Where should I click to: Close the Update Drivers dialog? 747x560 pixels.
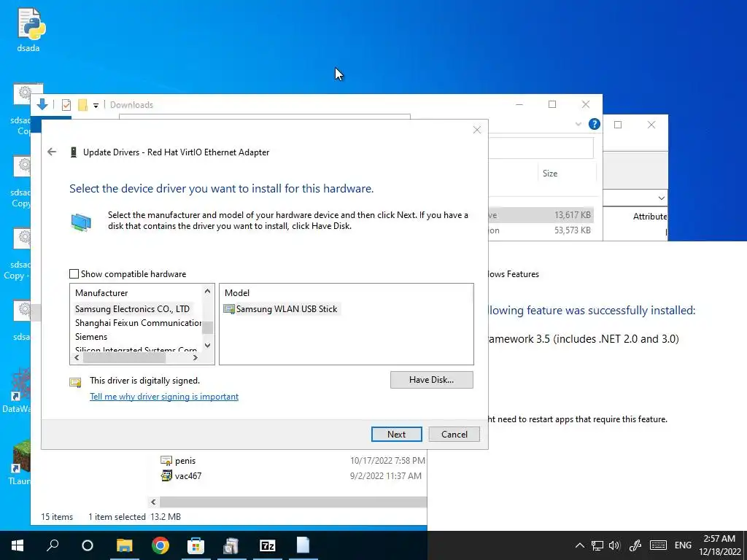pos(477,130)
